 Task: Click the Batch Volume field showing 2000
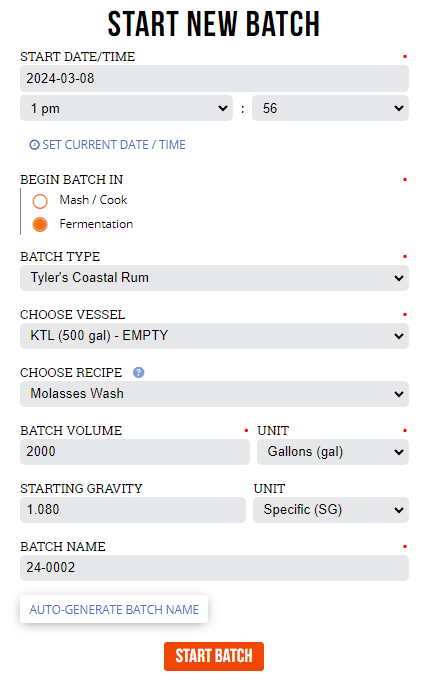pos(135,451)
